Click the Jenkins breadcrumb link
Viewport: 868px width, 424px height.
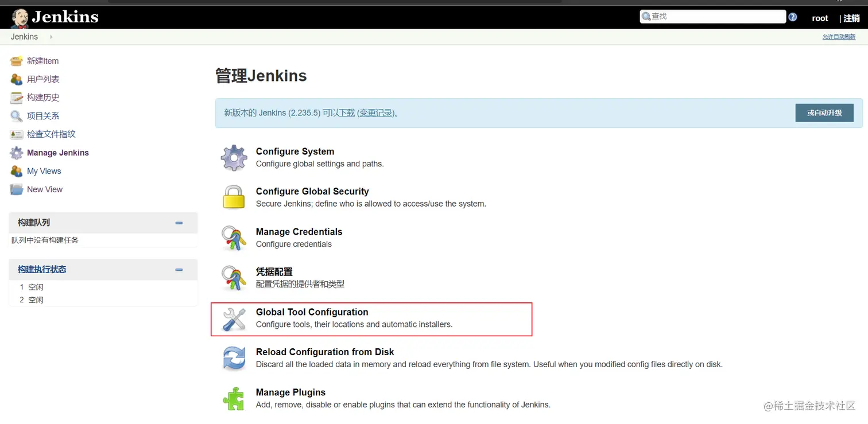coord(24,37)
